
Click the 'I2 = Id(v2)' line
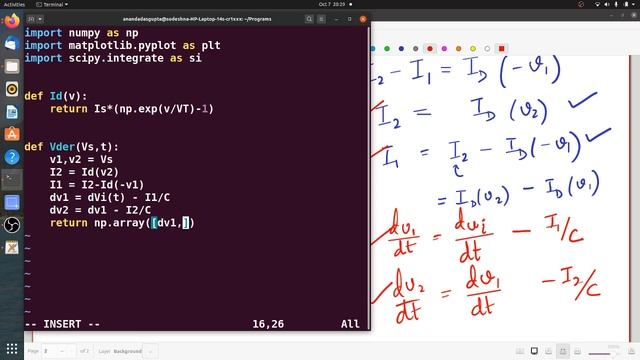(84, 172)
